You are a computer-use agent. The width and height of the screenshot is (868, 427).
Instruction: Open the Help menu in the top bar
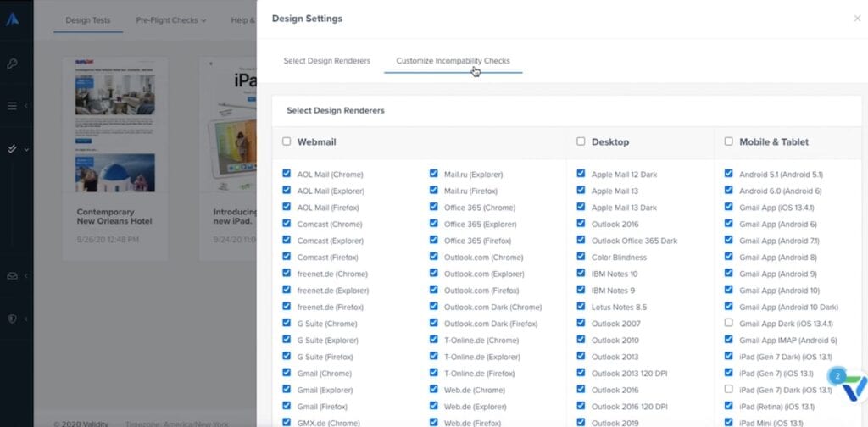click(243, 20)
